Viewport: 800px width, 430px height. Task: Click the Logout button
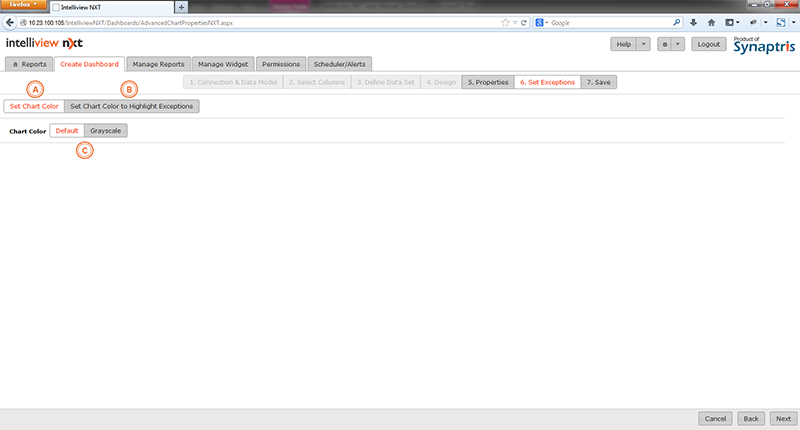709,44
